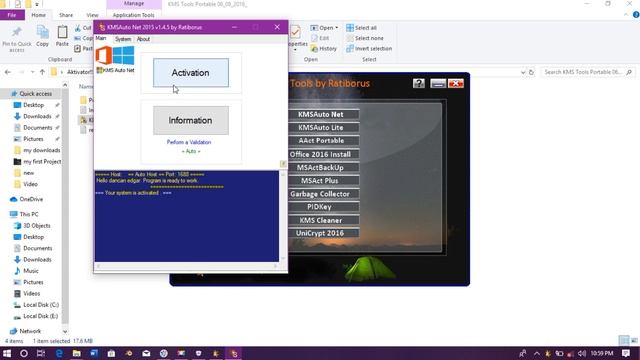
Task: Click History in the ribbon
Action: [x=324, y=49]
